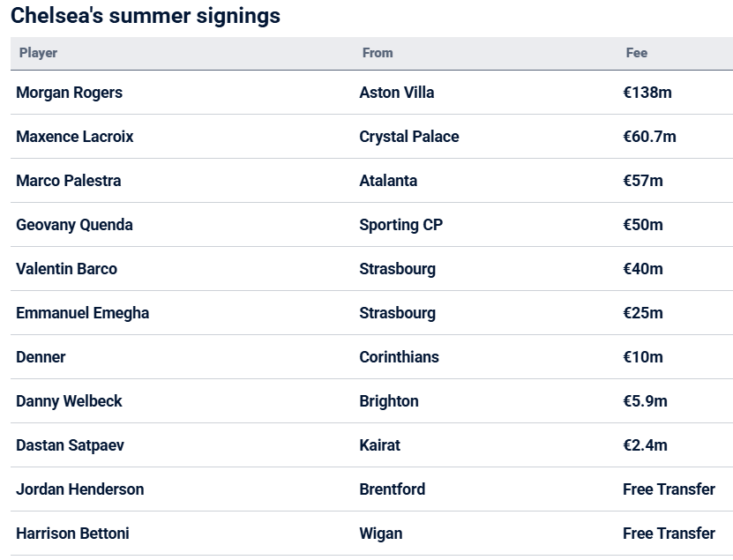
Task: Open Jordan Henderson entry
Action: (80, 489)
